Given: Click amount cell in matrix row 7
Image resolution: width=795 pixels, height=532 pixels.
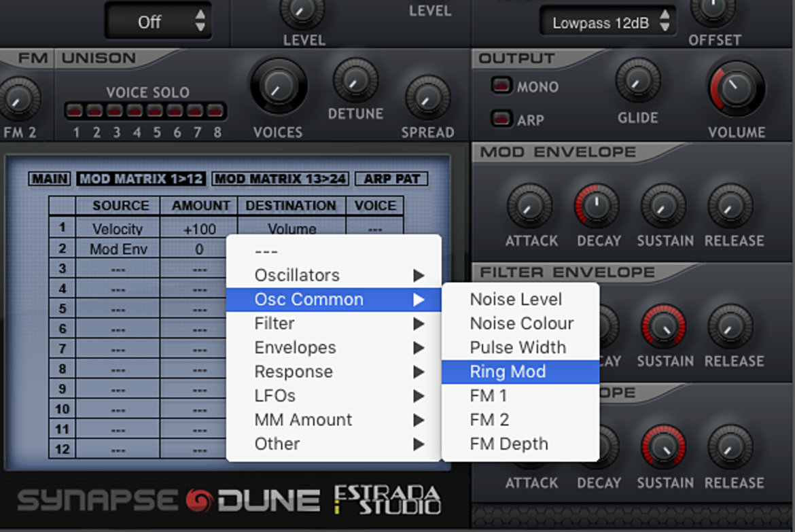Looking at the screenshot, I should click(194, 349).
